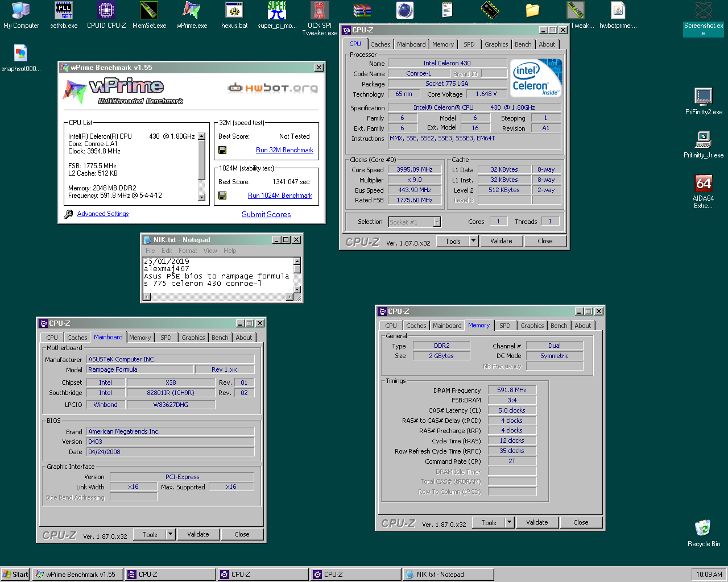728x582 pixels.
Task: Click the save icon under 1024M stability test
Action: 222,196
